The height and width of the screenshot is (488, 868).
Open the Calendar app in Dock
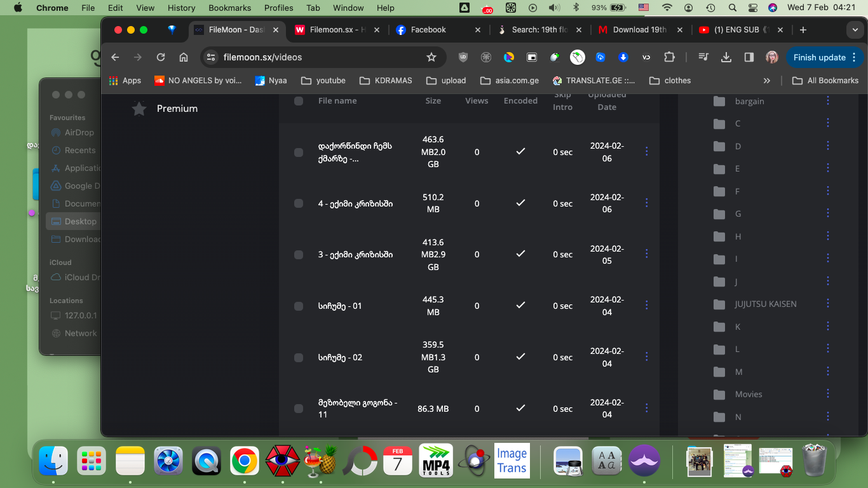pos(398,461)
